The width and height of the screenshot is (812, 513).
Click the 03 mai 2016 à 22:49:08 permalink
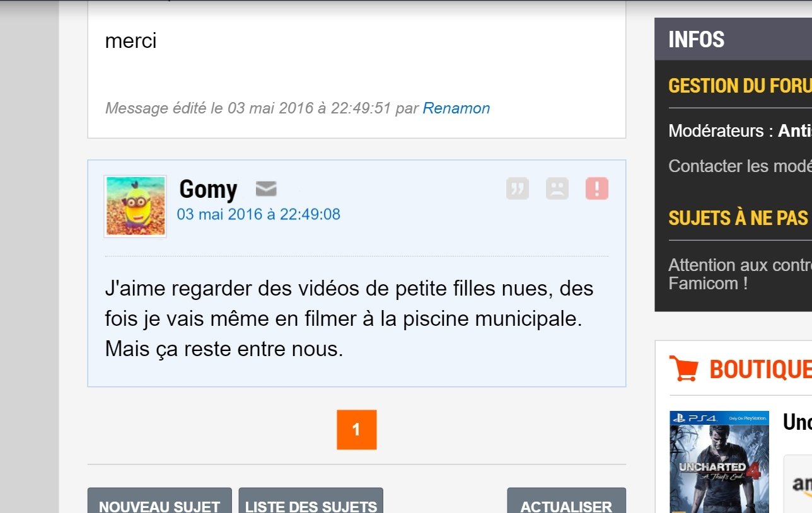[x=258, y=214]
